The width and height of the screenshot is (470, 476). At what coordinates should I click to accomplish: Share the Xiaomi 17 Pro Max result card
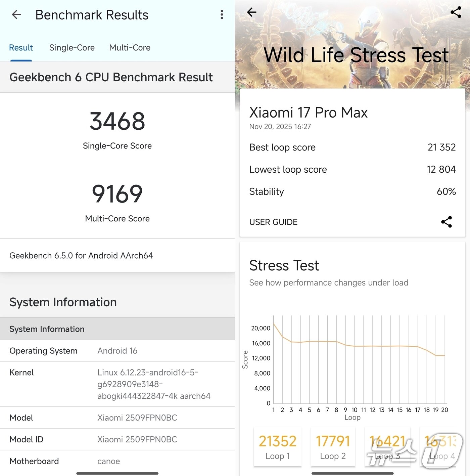446,222
